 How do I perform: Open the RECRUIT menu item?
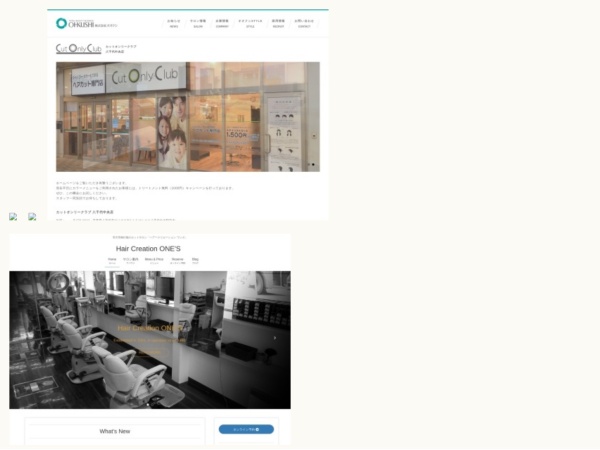(x=278, y=23)
